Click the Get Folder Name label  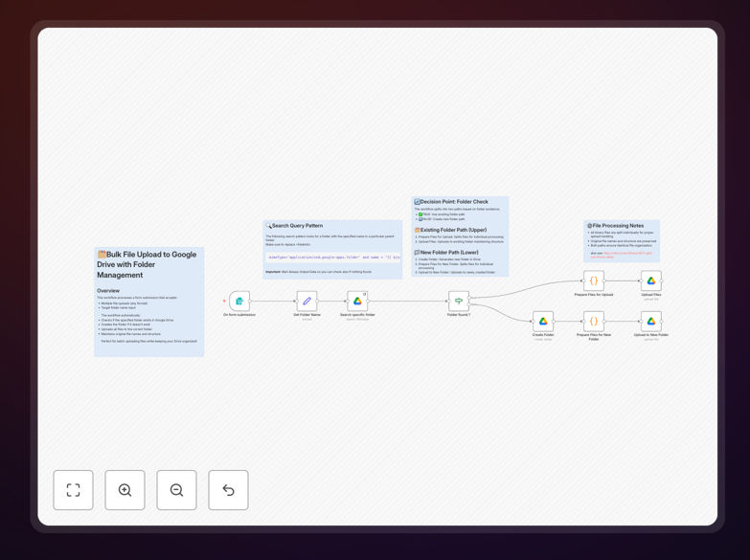(307, 315)
